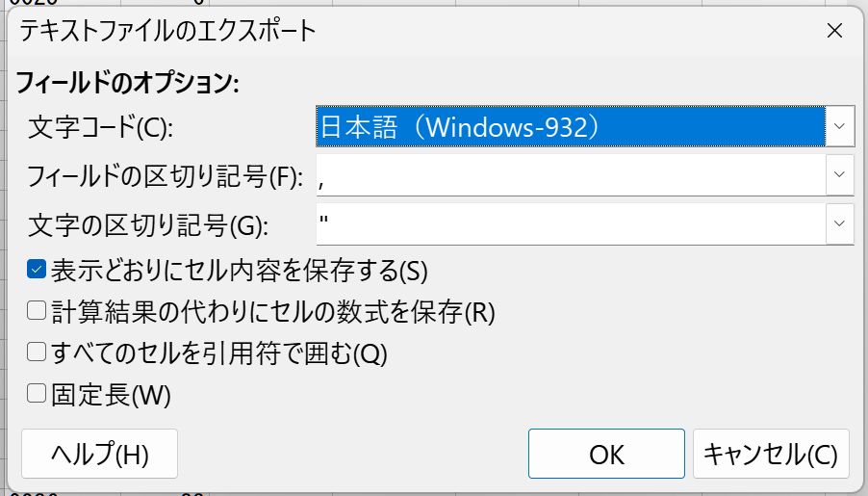The height and width of the screenshot is (496, 868).
Task: Expand the 文字の区切り記号 dropdown arrow
Action: click(x=840, y=224)
